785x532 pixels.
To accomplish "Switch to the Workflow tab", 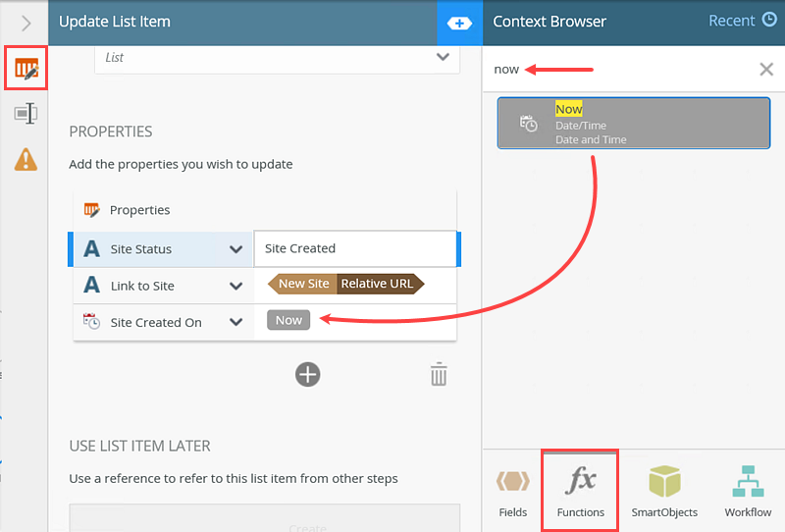I will 748,491.
